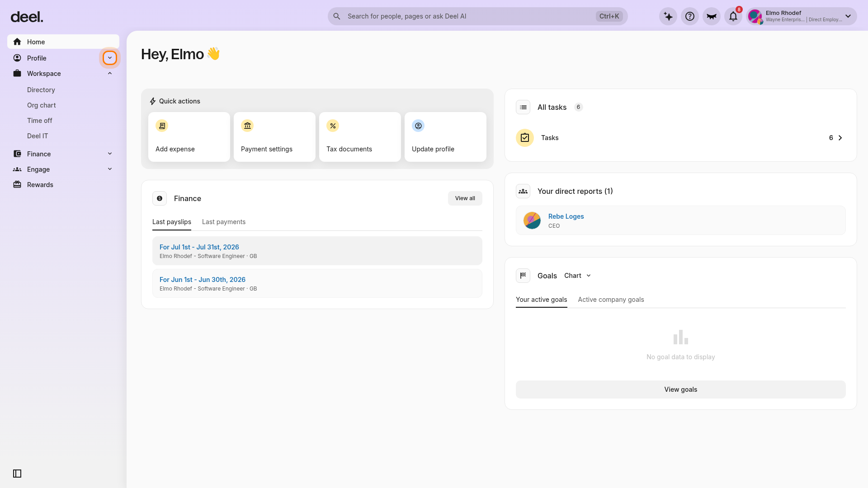This screenshot has width=868, height=488.
Task: Click Rebe Loges' avatar
Action: coord(532,221)
